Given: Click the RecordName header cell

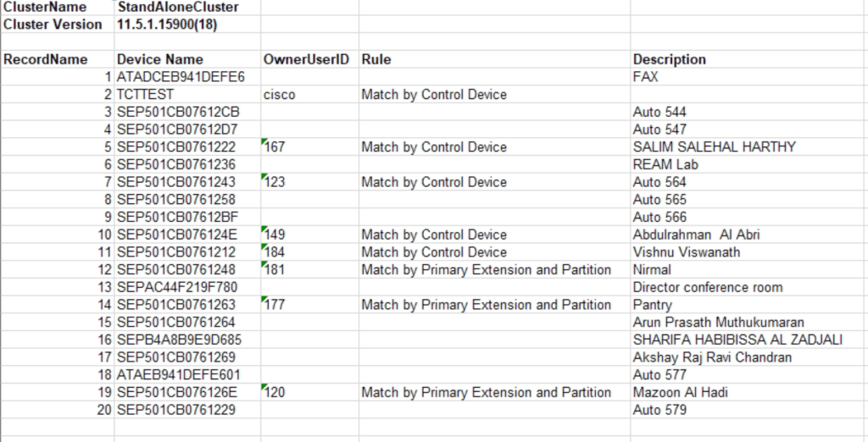Looking at the screenshot, I should 46,59.
